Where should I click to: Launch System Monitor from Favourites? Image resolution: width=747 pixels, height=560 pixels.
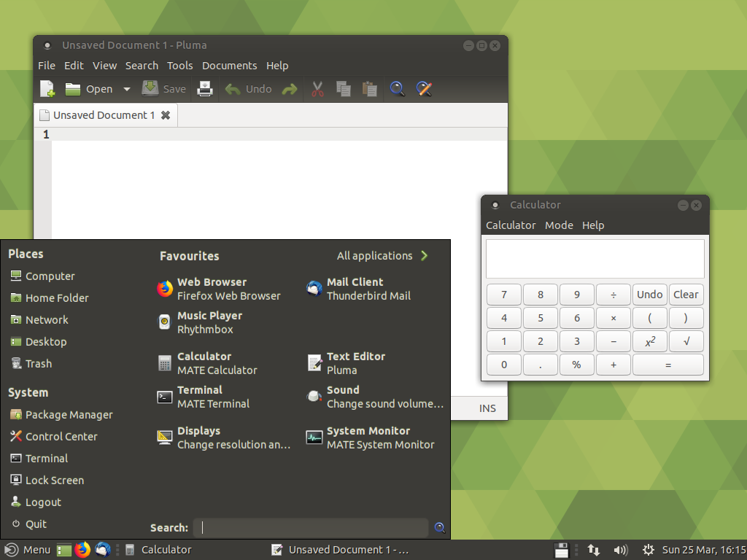point(370,437)
